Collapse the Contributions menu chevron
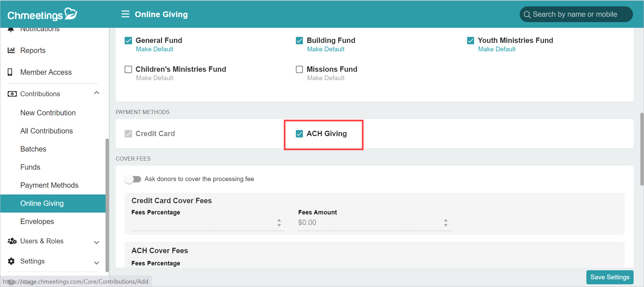 (x=96, y=93)
